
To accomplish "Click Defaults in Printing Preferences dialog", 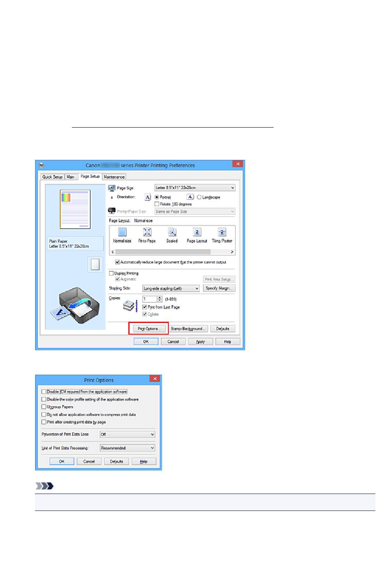I will coord(223,329).
